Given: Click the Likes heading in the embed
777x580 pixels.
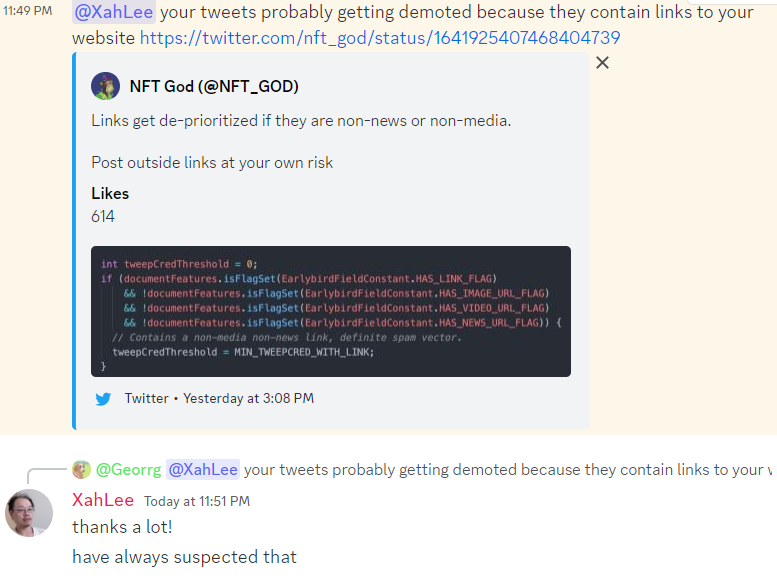Looking at the screenshot, I should click(x=110, y=193).
